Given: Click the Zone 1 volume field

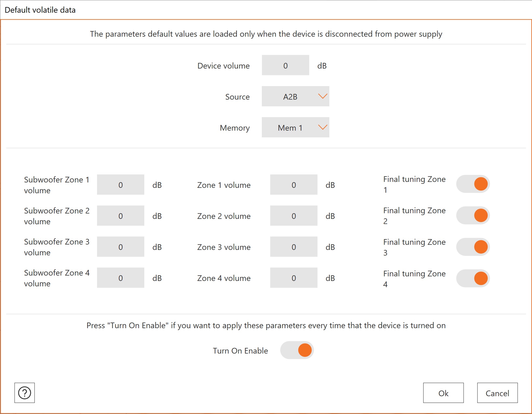Looking at the screenshot, I should (x=293, y=185).
